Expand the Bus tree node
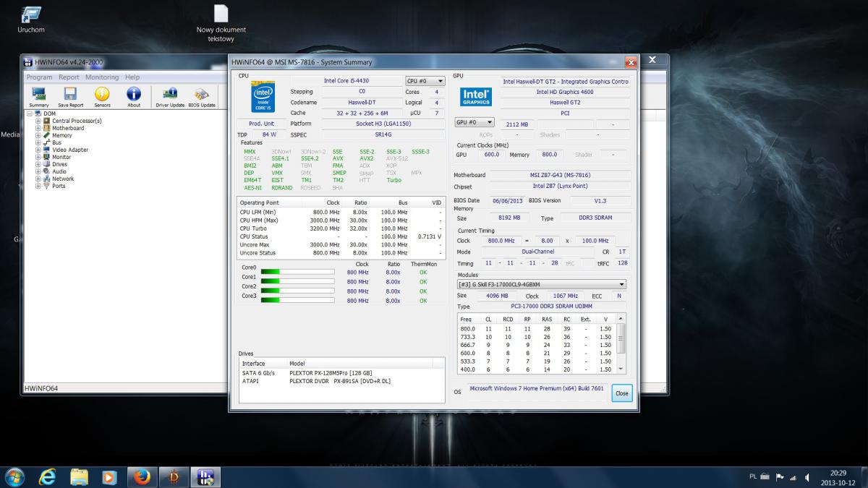This screenshot has height=488, width=868. point(38,142)
